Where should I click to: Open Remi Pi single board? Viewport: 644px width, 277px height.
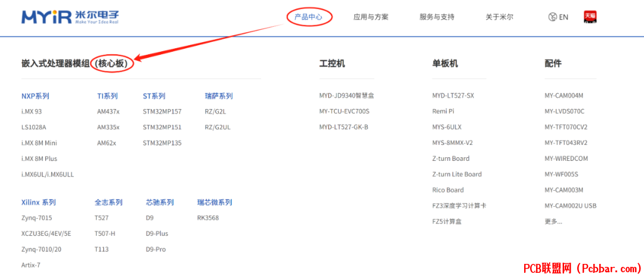[x=443, y=111]
